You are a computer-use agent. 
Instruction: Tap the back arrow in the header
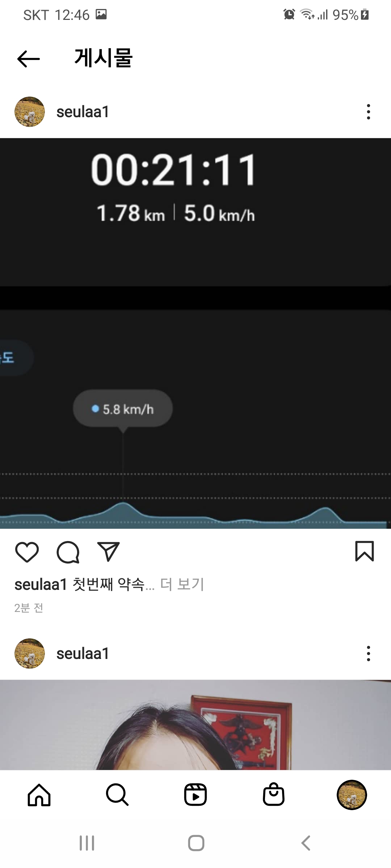point(29,59)
